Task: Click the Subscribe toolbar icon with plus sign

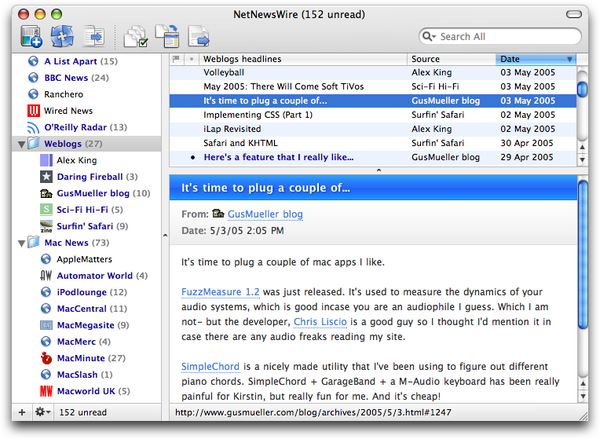Action: tap(31, 36)
